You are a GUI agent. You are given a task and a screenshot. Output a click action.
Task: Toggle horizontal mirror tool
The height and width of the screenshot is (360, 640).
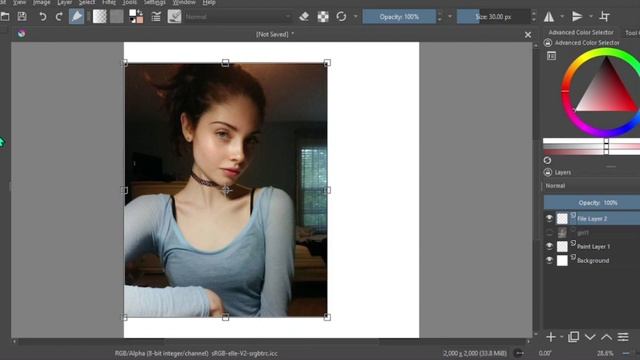click(x=549, y=17)
